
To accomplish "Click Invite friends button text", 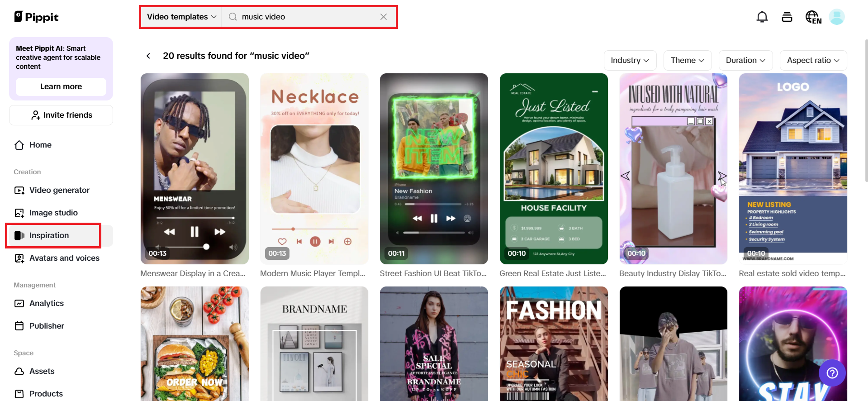I will click(68, 115).
